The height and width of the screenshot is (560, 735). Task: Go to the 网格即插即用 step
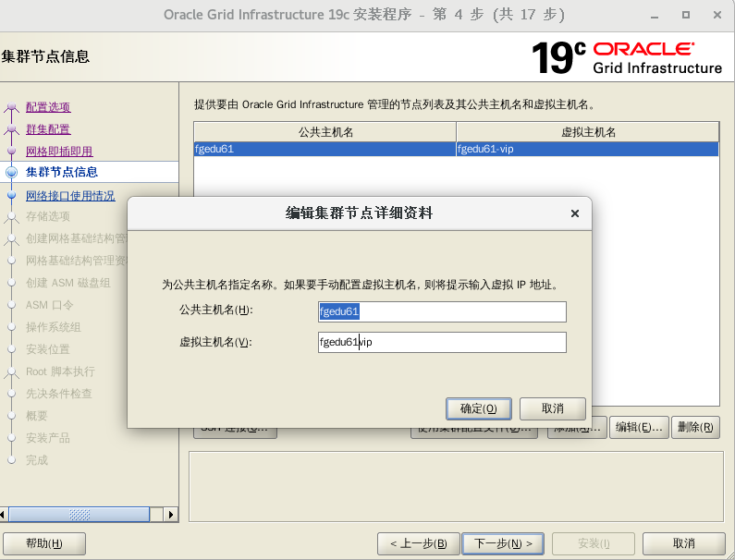(x=59, y=152)
